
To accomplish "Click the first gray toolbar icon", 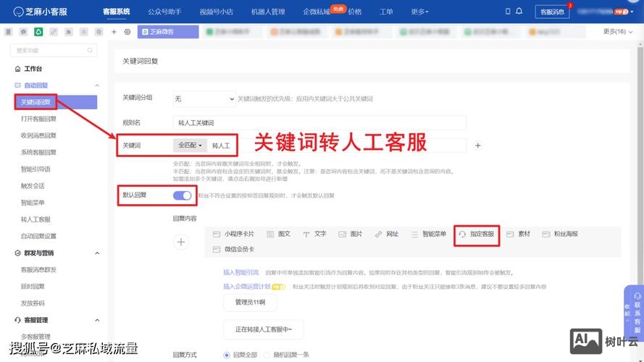I will (8, 32).
